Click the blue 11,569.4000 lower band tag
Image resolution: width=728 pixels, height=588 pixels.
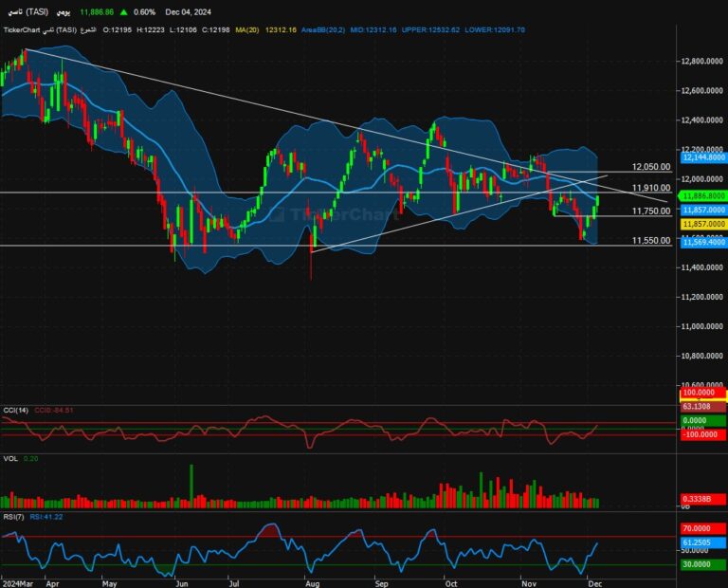point(702,243)
